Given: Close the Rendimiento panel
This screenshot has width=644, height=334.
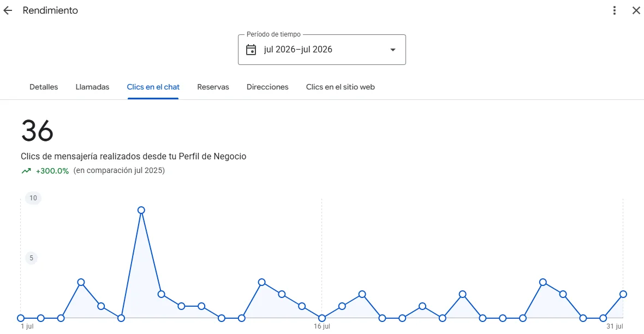Looking at the screenshot, I should click(x=636, y=11).
